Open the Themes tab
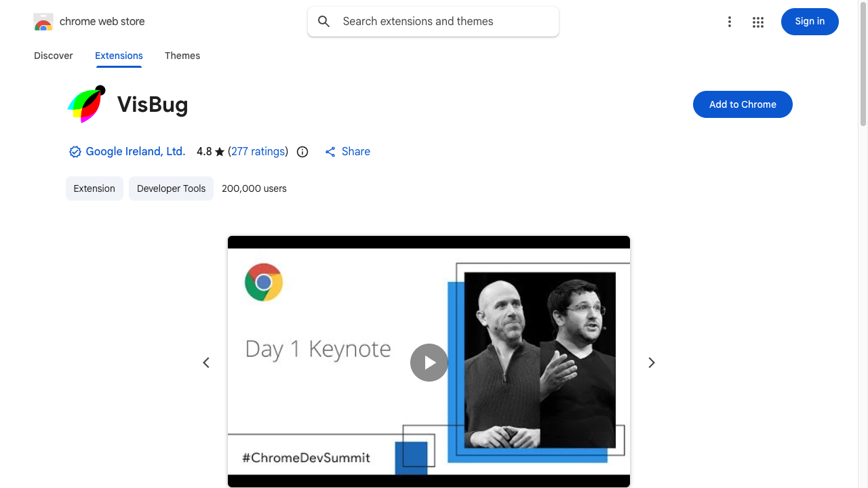The image size is (868, 488). (182, 56)
